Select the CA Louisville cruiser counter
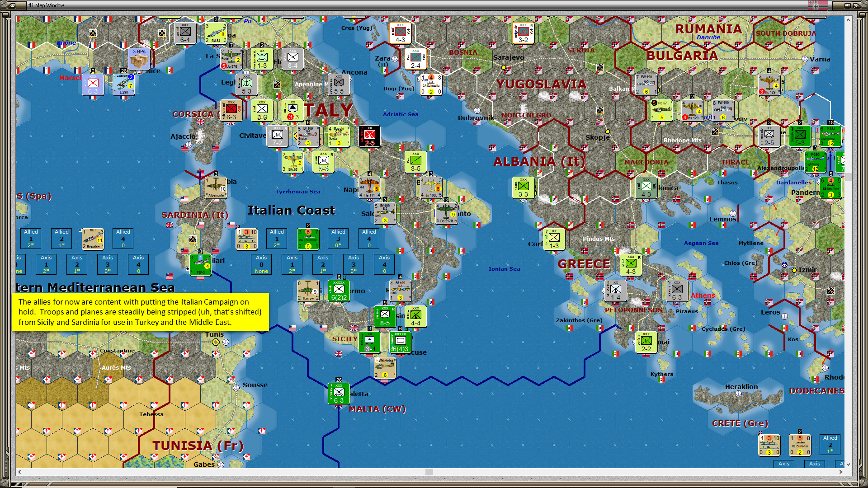Screen dimensions: 868x488 [x=308, y=239]
